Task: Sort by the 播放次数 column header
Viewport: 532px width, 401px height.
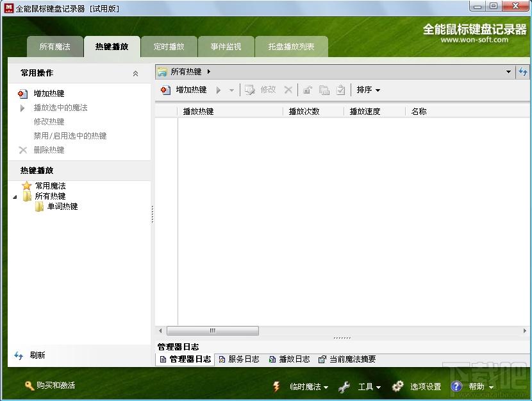Action: pyautogui.click(x=313, y=112)
